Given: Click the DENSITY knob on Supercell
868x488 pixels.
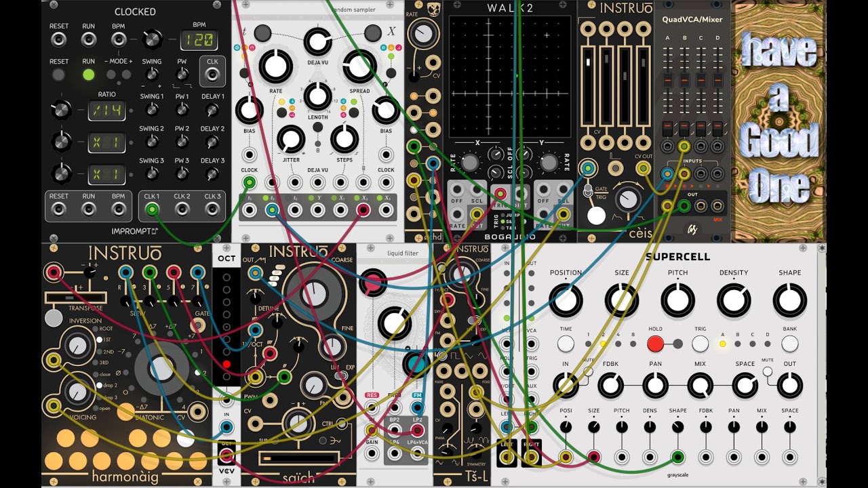Looking at the screenshot, I should tap(734, 300).
